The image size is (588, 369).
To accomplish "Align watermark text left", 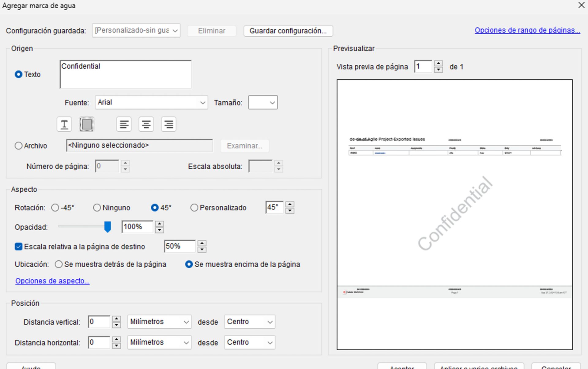I will [124, 124].
